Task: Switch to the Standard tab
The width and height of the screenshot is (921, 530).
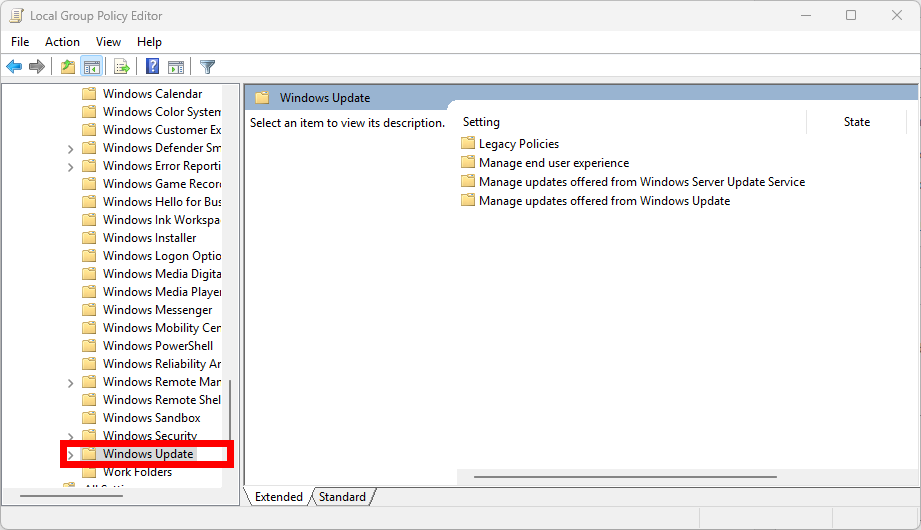Action: click(342, 496)
